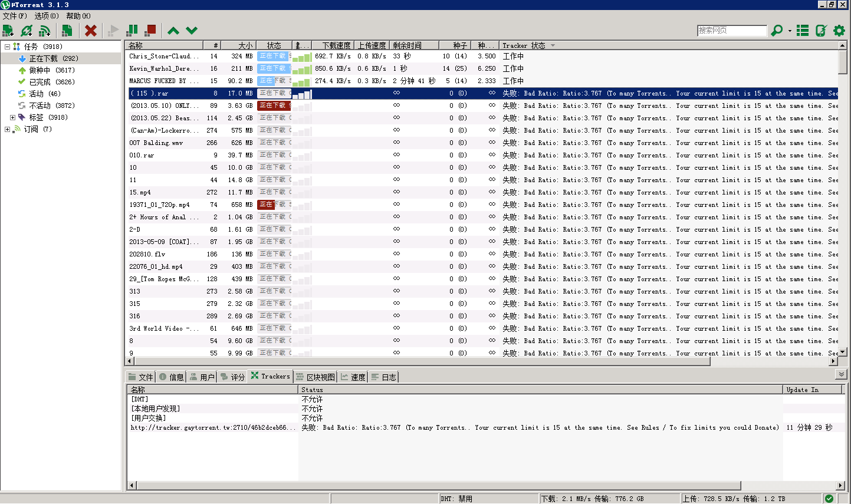Click the Add RSS Feed toolbar icon
Viewport: 851px width, 504px height.
[45, 31]
